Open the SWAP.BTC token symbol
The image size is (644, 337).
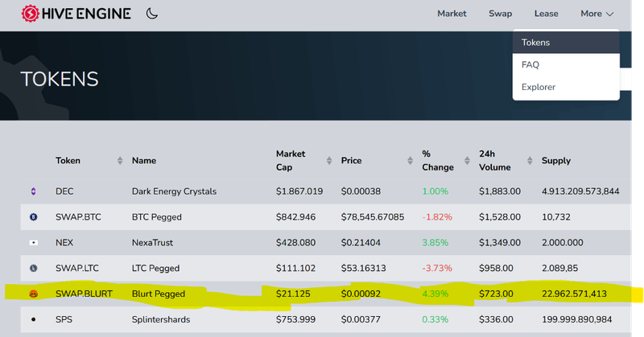[78, 216]
